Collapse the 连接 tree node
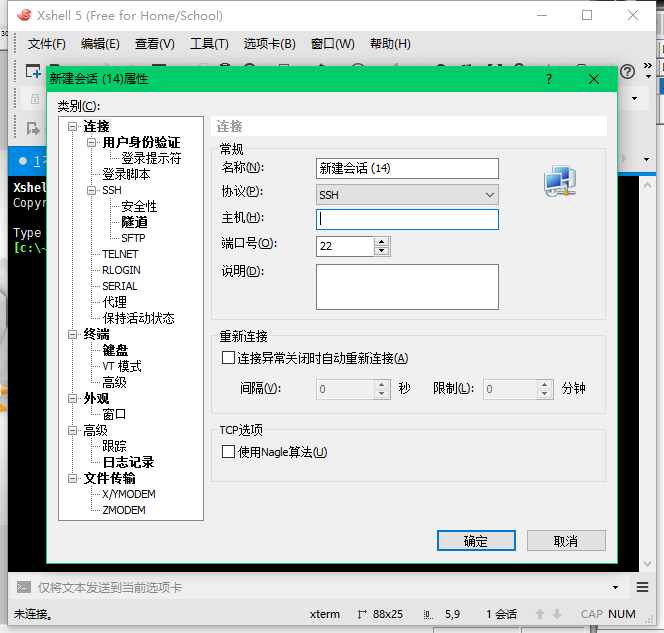 click(x=73, y=126)
